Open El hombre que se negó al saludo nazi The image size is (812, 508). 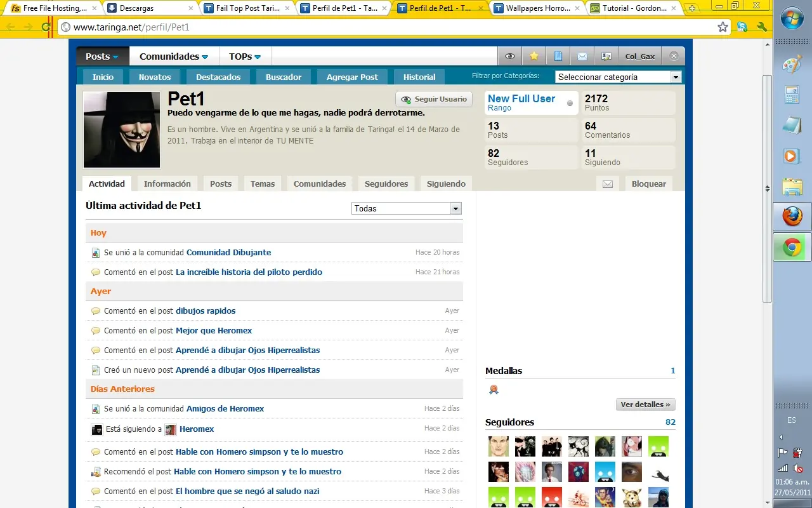coord(247,491)
